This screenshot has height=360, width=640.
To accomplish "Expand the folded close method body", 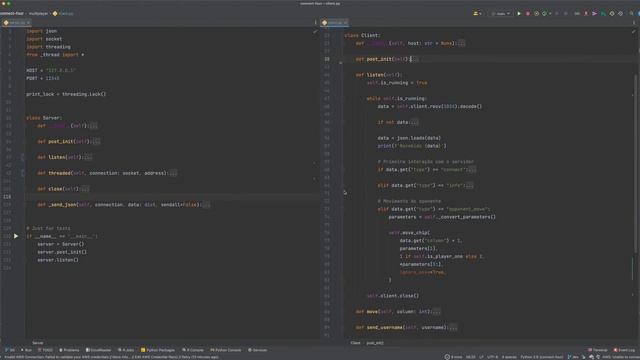I will click(85, 189).
